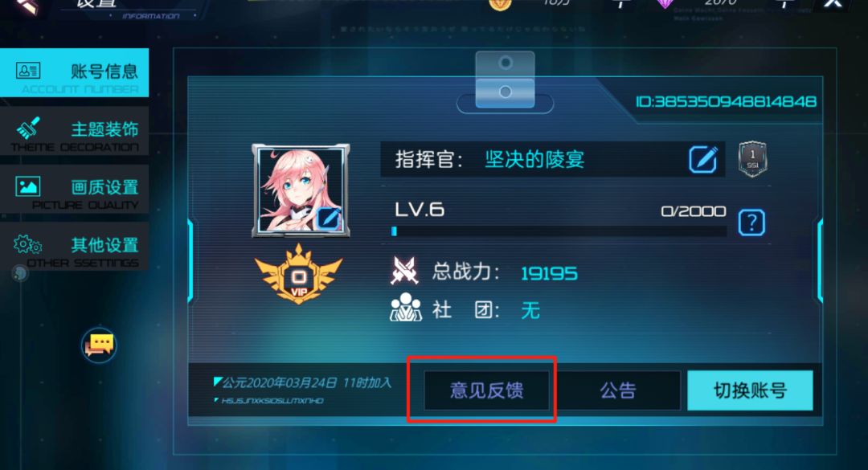868x470 pixels.
Task: Switch to the 主题装饰 theme decoration tab
Action: (x=74, y=133)
